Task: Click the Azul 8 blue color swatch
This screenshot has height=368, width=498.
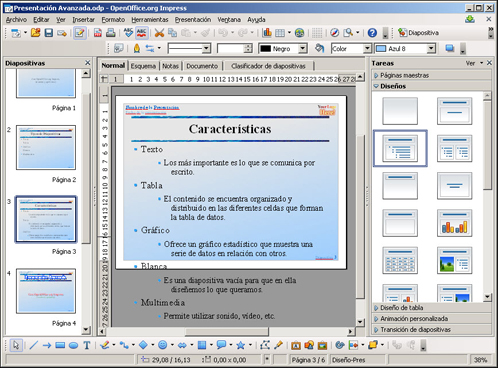Action: click(x=381, y=49)
